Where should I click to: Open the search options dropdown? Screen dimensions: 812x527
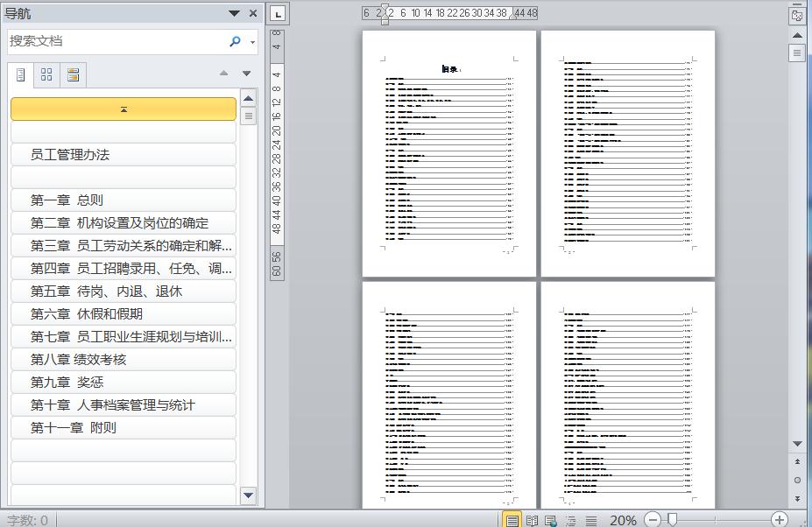tap(252, 41)
